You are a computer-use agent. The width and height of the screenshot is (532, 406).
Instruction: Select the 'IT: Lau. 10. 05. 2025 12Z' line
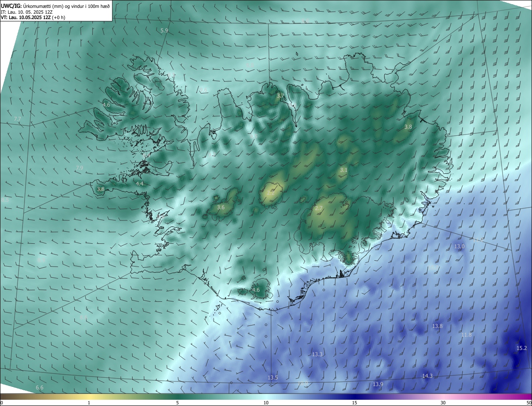(26, 12)
